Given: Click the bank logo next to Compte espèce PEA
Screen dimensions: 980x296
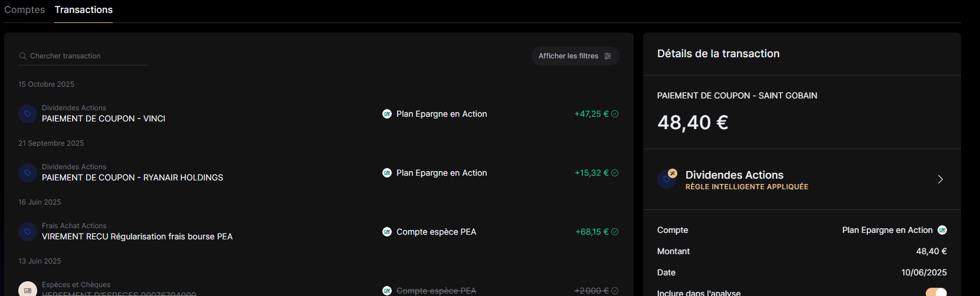Looking at the screenshot, I should click(387, 232).
